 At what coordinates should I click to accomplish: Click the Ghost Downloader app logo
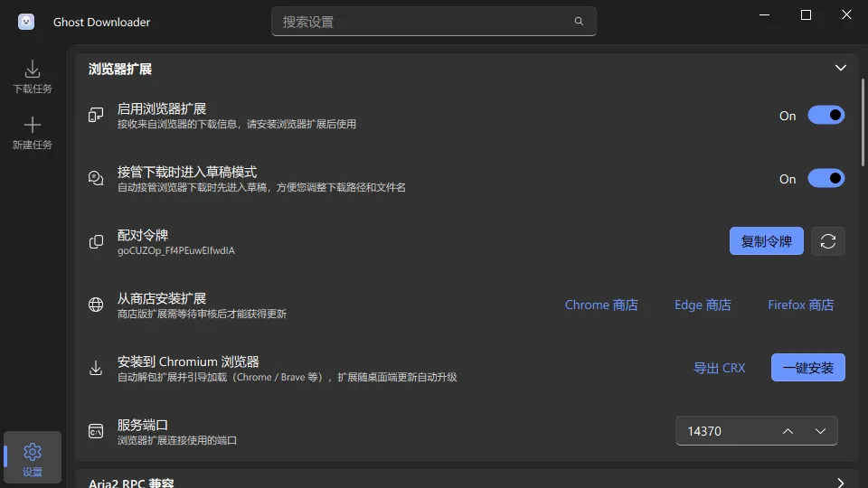pyautogui.click(x=26, y=22)
